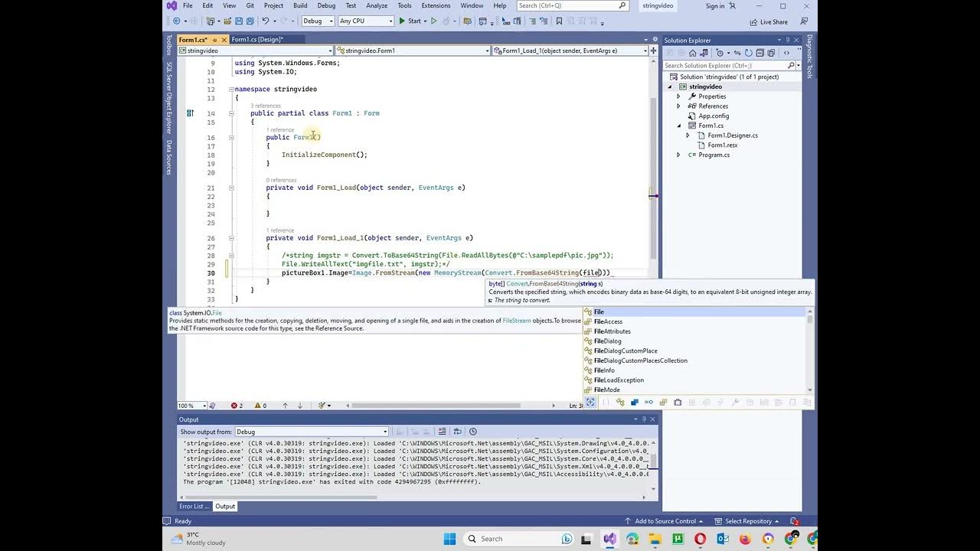Click the Windows Start button in taskbar
980x551 pixels.
point(449,539)
